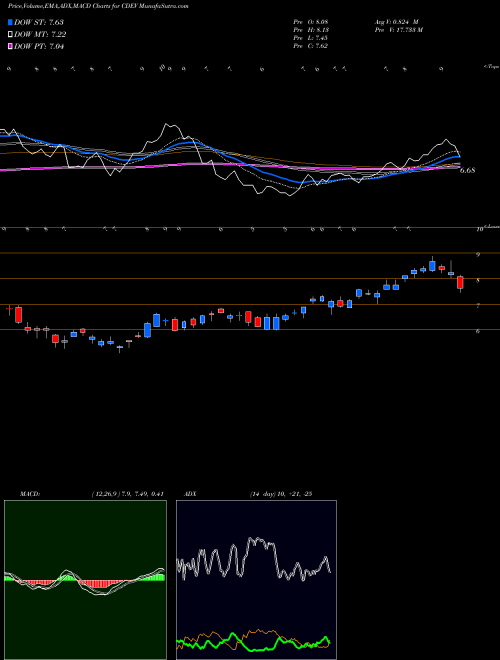Click the blue DOW ST legend swatch
This screenshot has height=660, width=500.
pos(10,22)
